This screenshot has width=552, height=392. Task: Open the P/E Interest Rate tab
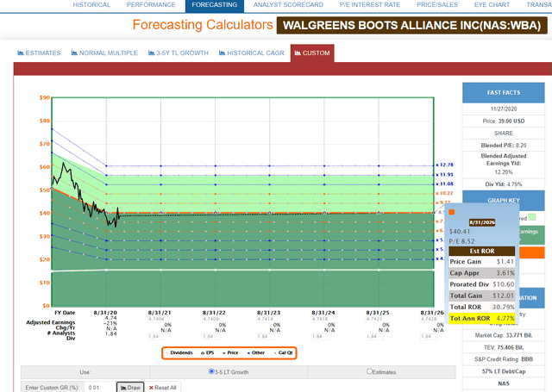(x=370, y=5)
